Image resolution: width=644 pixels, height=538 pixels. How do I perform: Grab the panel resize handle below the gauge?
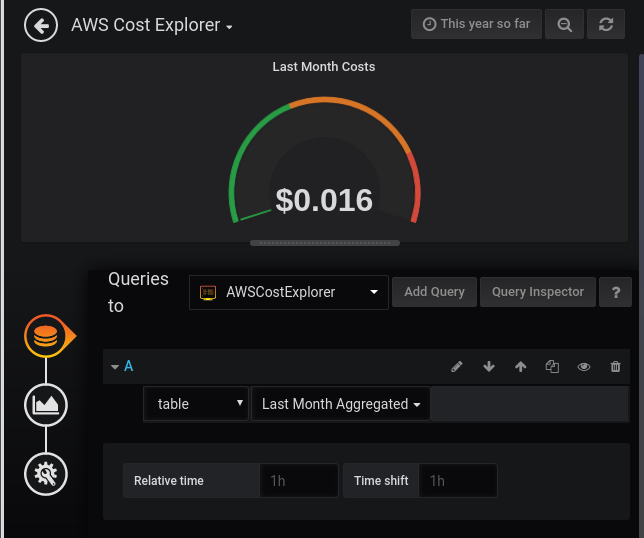[x=325, y=243]
